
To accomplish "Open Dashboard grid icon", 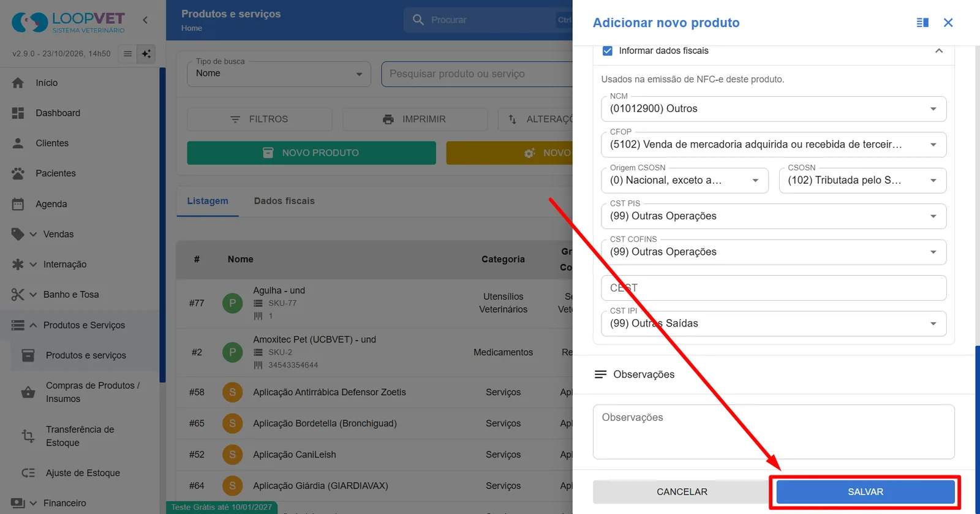I will (x=18, y=113).
